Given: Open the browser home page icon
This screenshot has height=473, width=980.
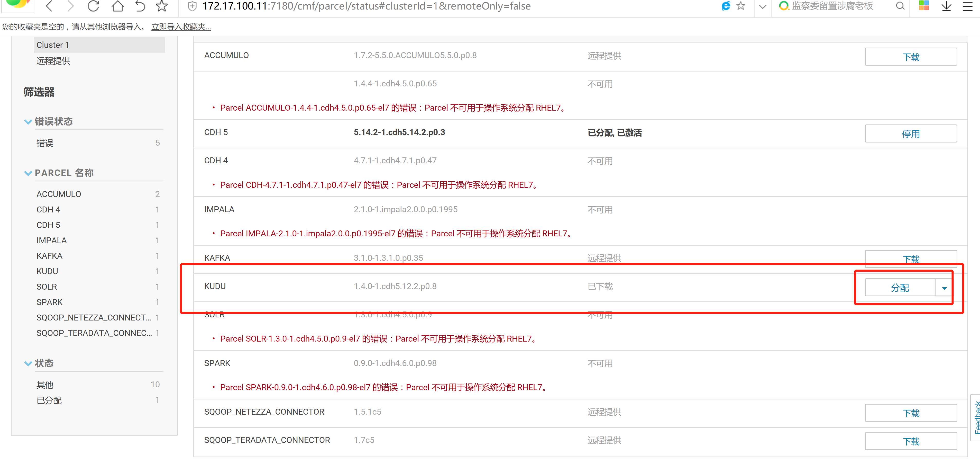Looking at the screenshot, I should point(117,6).
